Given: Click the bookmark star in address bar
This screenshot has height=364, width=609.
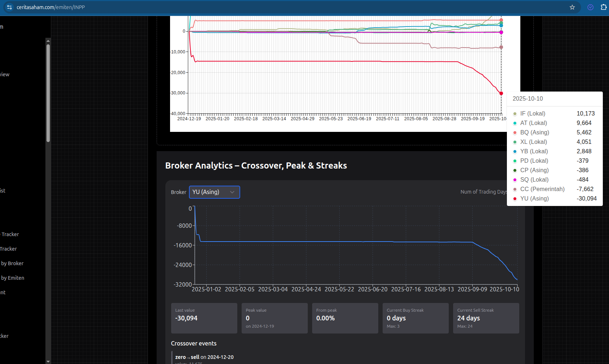Looking at the screenshot, I should click(572, 7).
